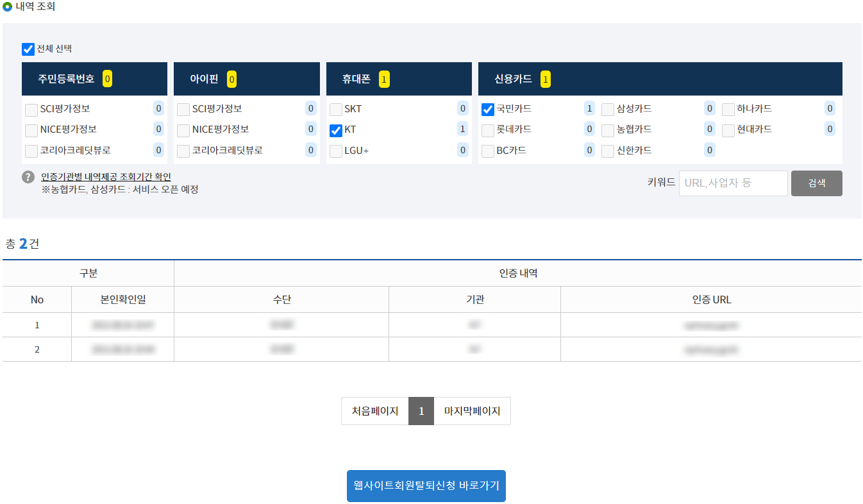Tick the LGU+ checkbox
The image size is (863, 504).
(336, 151)
